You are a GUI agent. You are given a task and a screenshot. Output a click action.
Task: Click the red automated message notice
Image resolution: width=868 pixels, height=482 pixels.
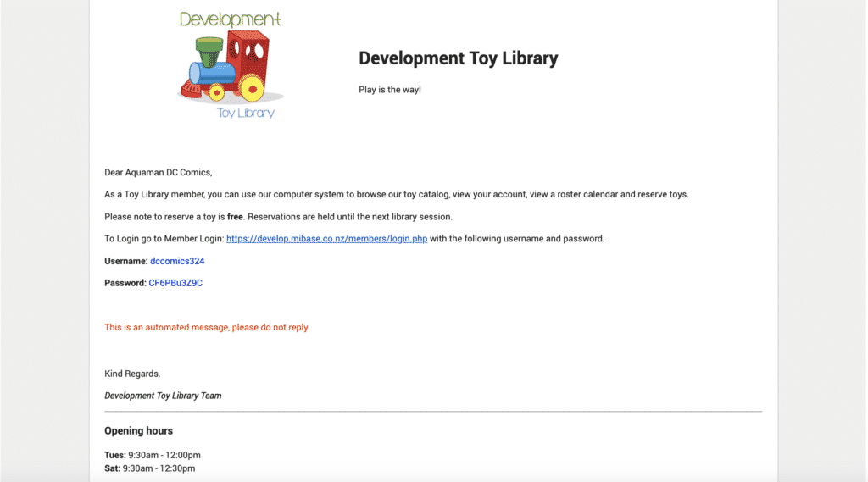(207, 327)
